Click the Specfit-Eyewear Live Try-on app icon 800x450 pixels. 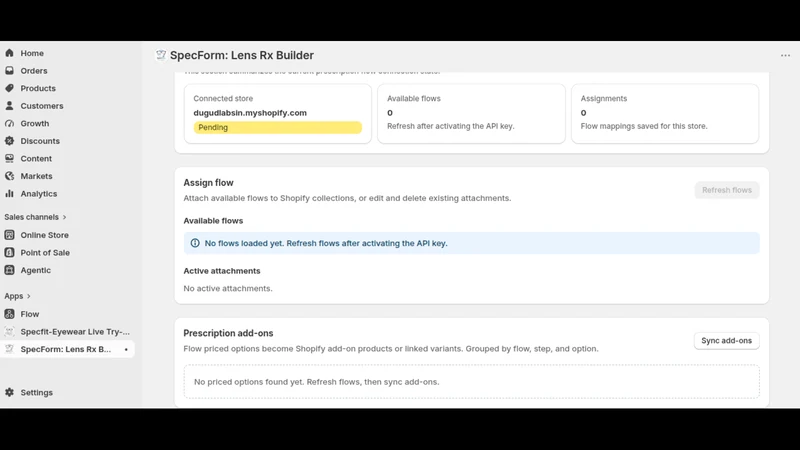click(9, 332)
